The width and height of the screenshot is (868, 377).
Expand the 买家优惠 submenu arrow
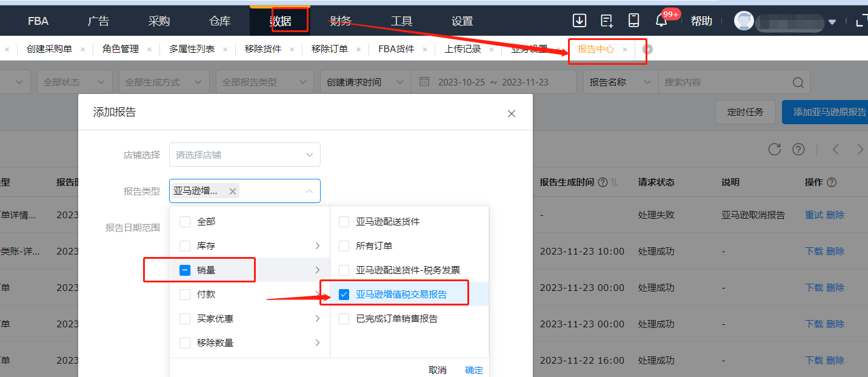click(318, 319)
